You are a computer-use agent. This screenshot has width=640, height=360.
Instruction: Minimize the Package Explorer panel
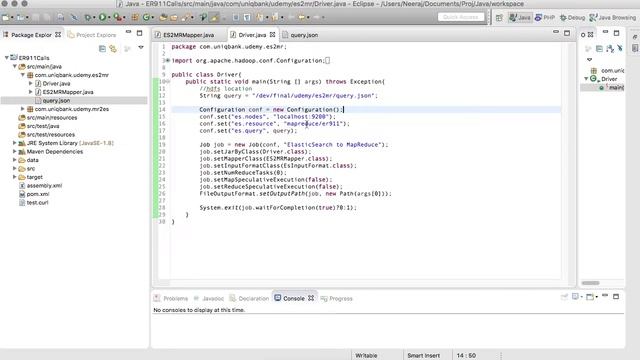[x=129, y=32]
